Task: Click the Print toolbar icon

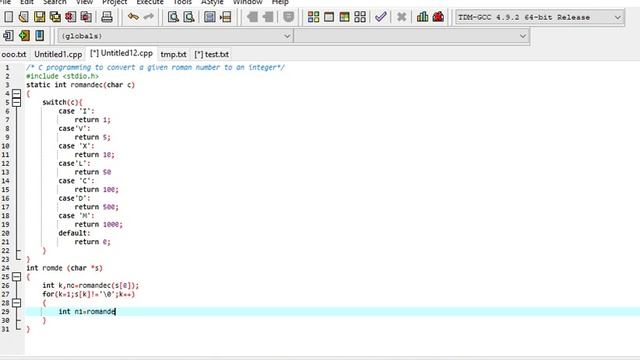Action: tap(107, 17)
